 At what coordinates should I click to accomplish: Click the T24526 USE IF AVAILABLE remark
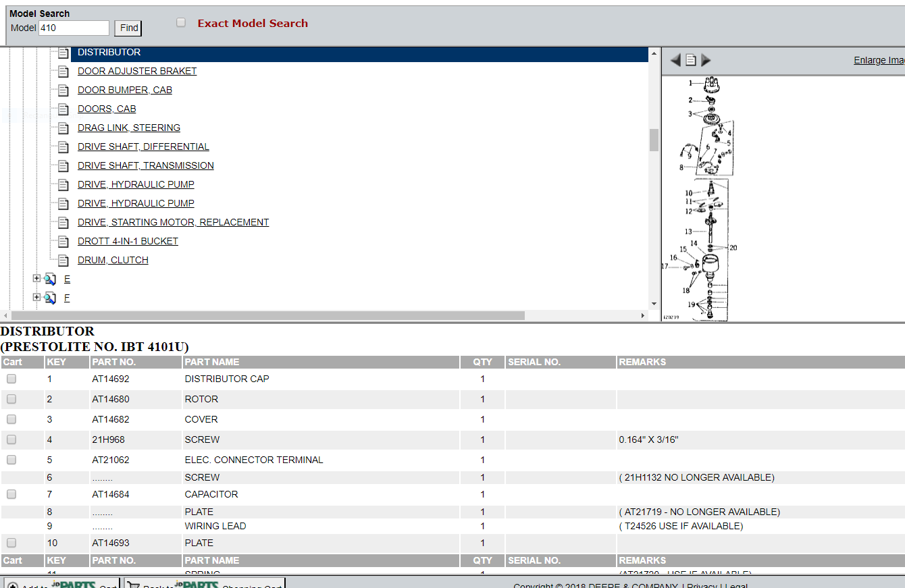(x=681, y=526)
